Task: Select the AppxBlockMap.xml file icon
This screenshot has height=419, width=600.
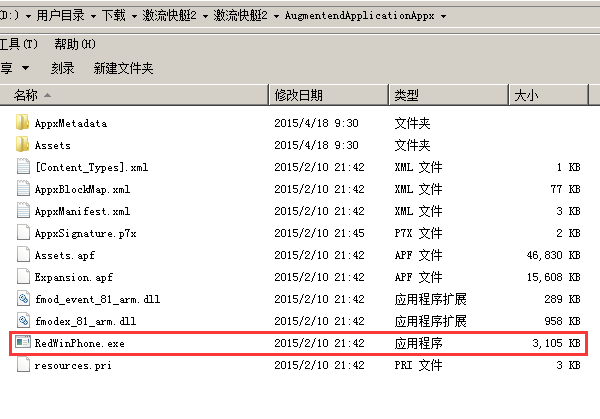Action: coord(23,189)
